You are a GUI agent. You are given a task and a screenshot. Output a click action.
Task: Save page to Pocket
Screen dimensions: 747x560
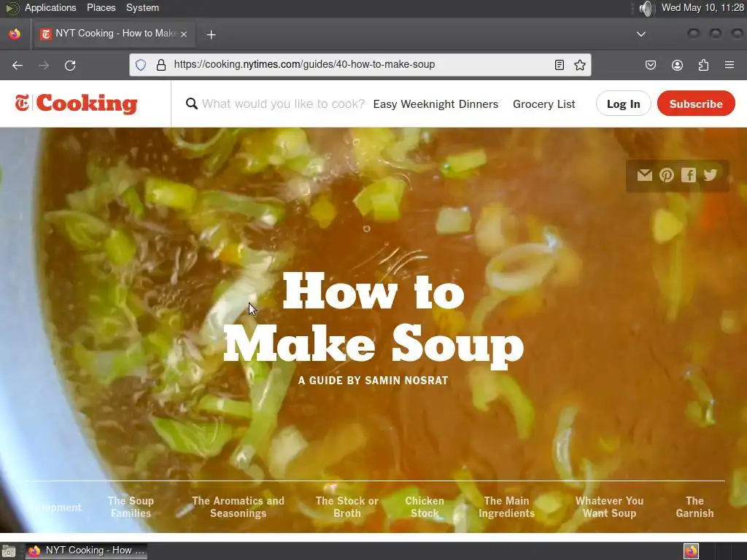650,65
